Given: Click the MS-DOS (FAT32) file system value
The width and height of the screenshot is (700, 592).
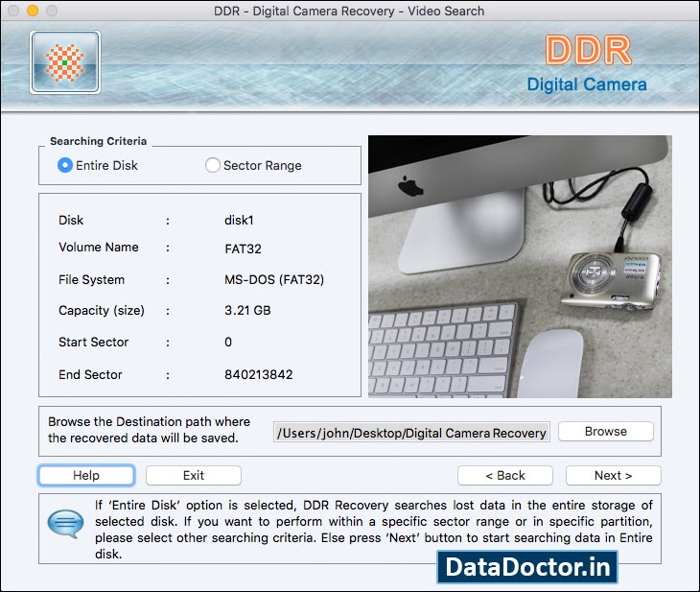Looking at the screenshot, I should [273, 280].
